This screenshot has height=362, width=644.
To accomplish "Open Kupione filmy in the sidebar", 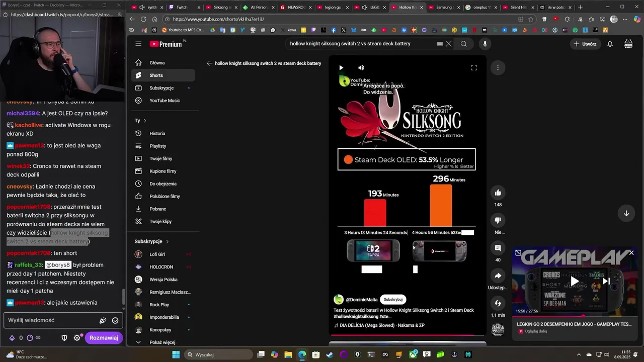I will click(x=163, y=171).
